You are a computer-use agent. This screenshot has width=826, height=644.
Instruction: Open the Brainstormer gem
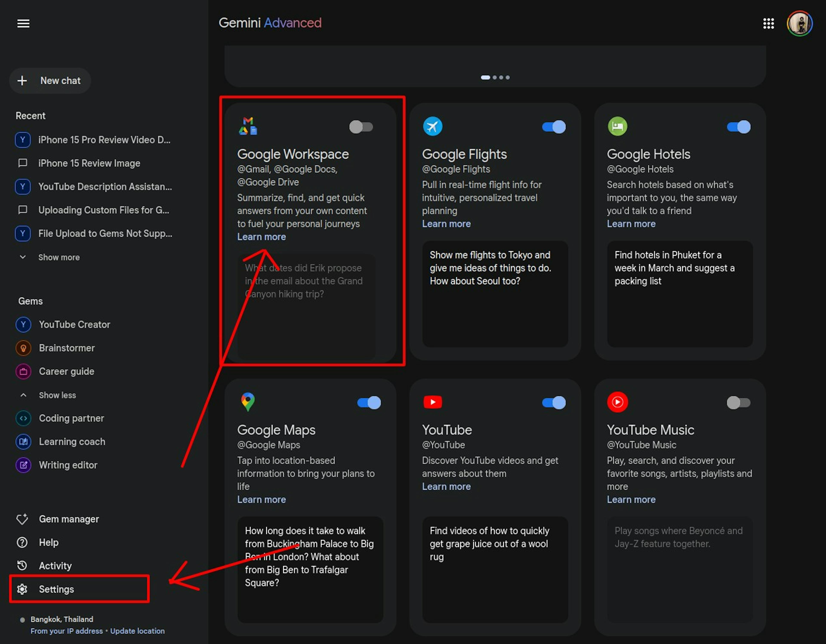tap(66, 348)
